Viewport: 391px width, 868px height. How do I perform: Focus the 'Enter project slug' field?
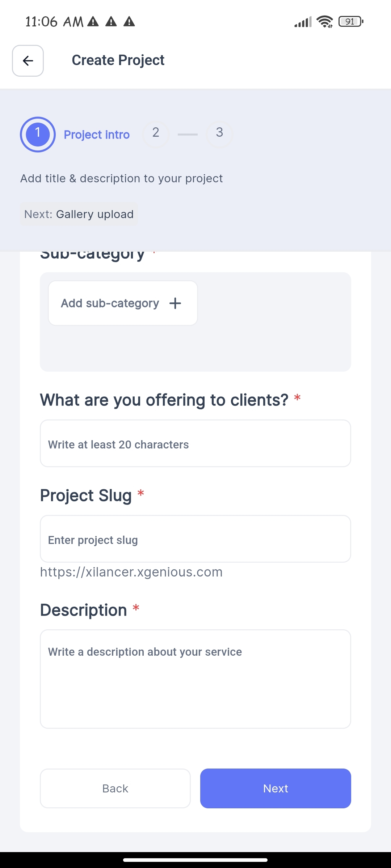click(x=195, y=539)
